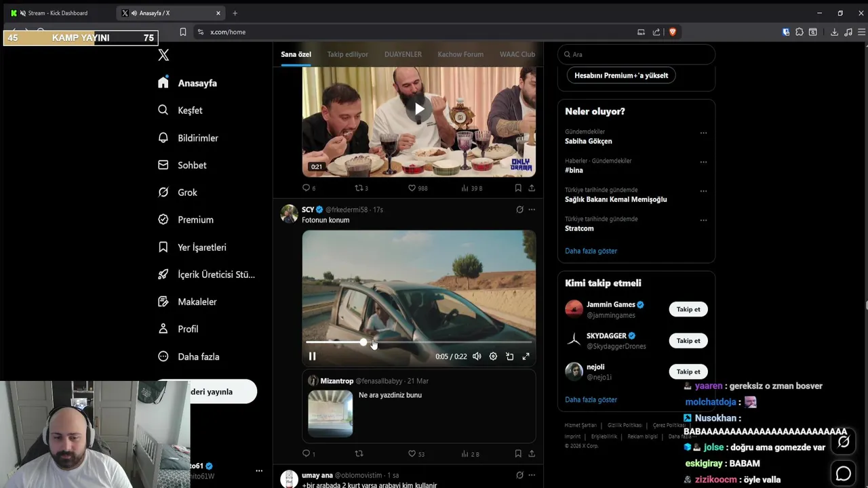Open more options on SCY post

[532, 209]
